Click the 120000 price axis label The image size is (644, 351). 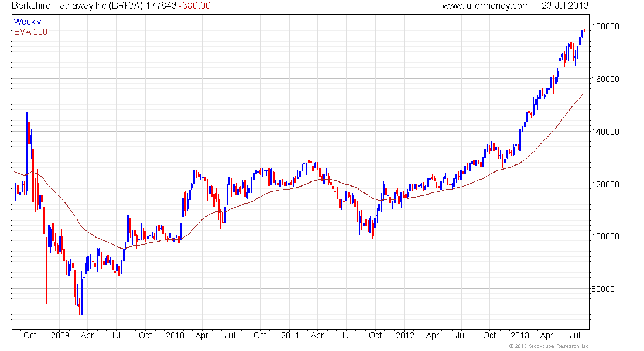pyautogui.click(x=605, y=184)
